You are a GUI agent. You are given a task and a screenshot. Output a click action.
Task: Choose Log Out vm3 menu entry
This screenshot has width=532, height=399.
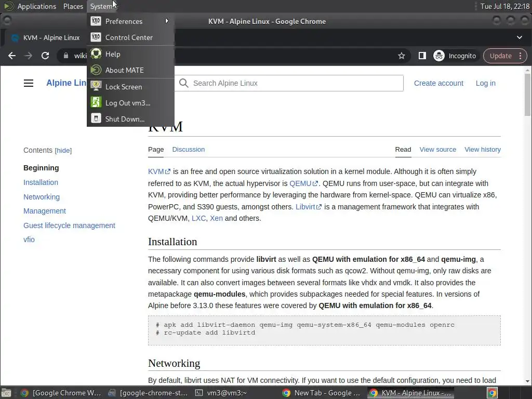tap(130, 103)
